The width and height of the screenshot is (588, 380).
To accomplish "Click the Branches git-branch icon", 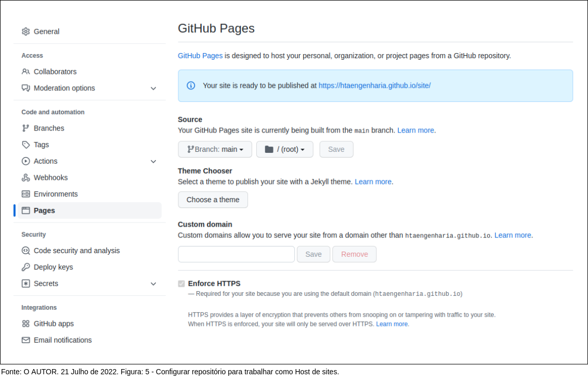I will pos(25,128).
